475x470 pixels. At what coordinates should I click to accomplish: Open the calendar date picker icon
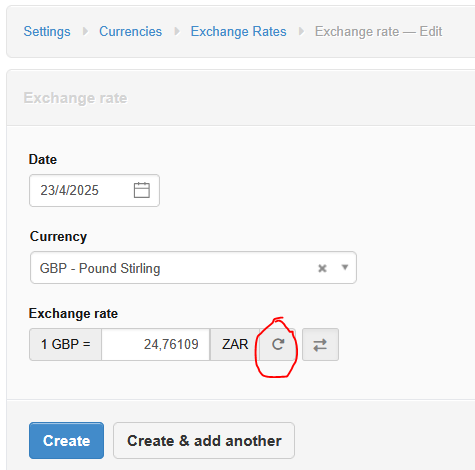pos(142,190)
